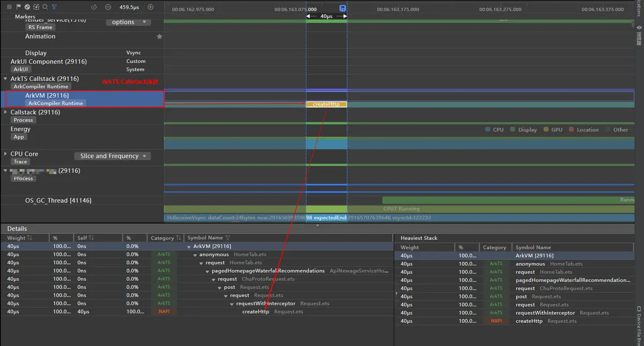Pin the Animation lane with star icon

click(159, 37)
